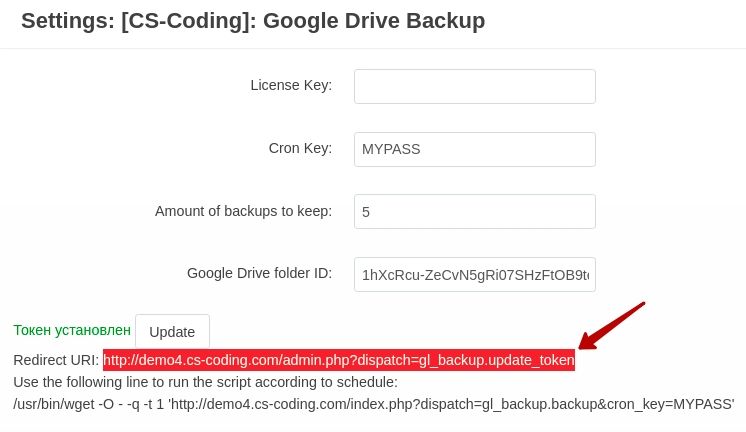The height and width of the screenshot is (432, 746).
Task: Click the Update token button
Action: click(172, 332)
